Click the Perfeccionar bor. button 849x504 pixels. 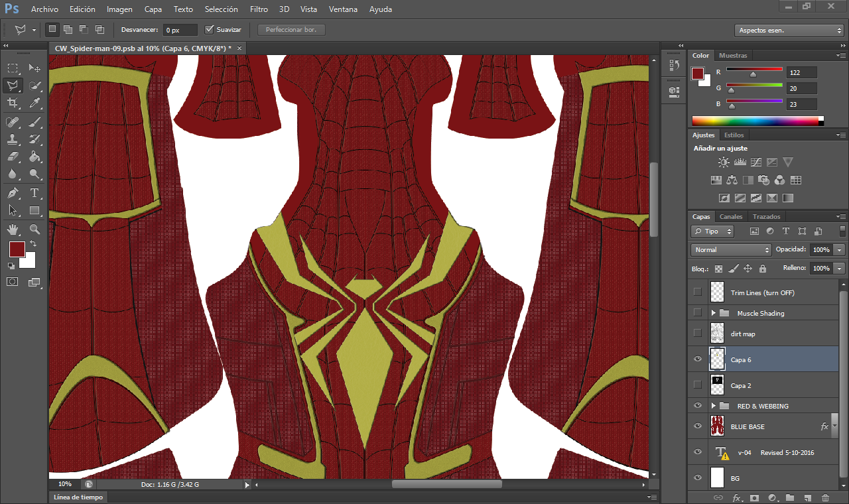pos(291,30)
